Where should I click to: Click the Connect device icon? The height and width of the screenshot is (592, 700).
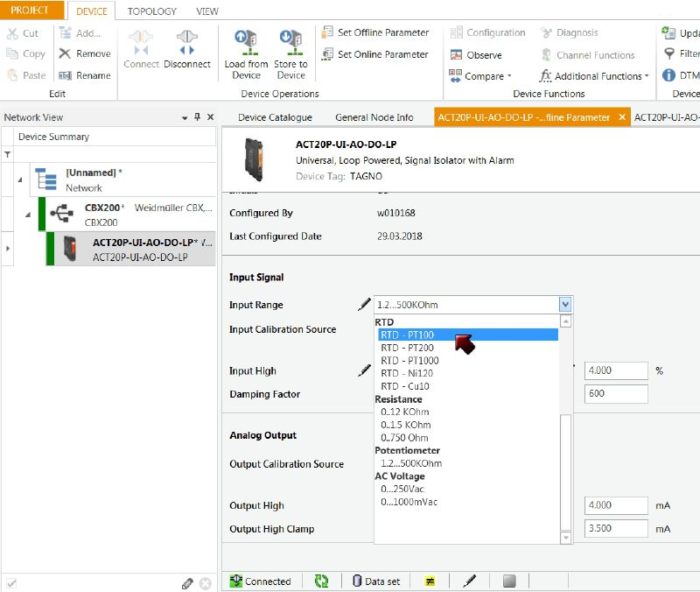pyautogui.click(x=141, y=42)
